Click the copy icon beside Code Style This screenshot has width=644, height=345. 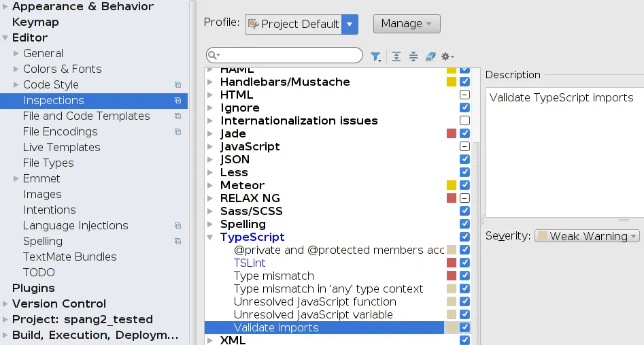[178, 85]
